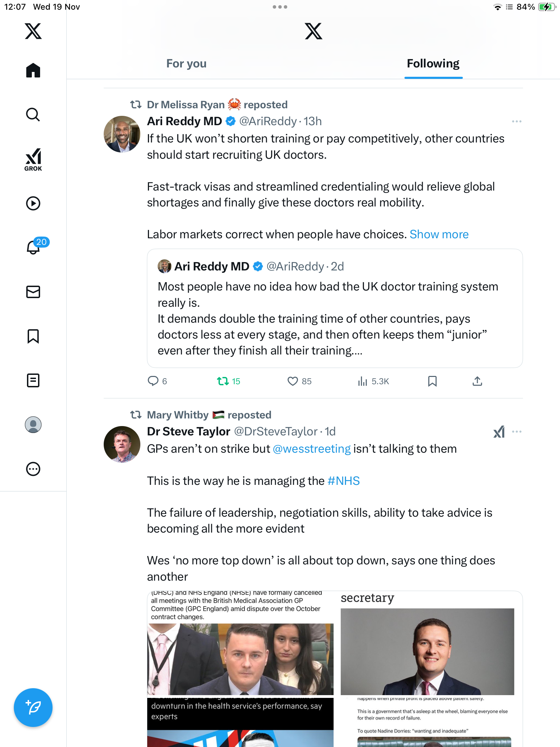The height and width of the screenshot is (747, 560).
Task: Share Ari Reddy's post
Action: pyautogui.click(x=477, y=381)
